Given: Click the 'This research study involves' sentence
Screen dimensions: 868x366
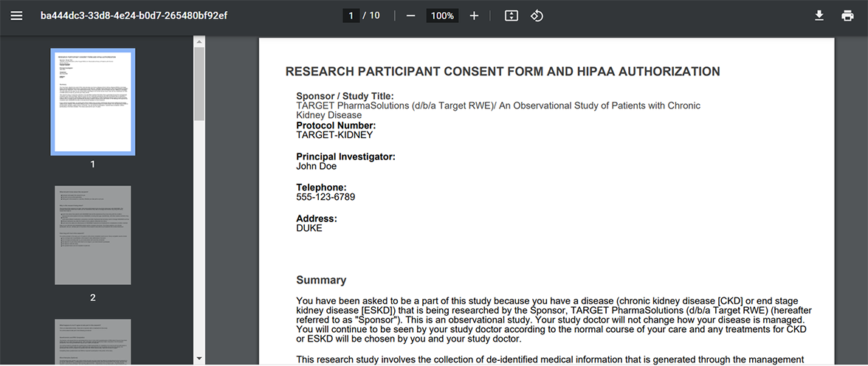Looking at the screenshot, I should (550, 359).
